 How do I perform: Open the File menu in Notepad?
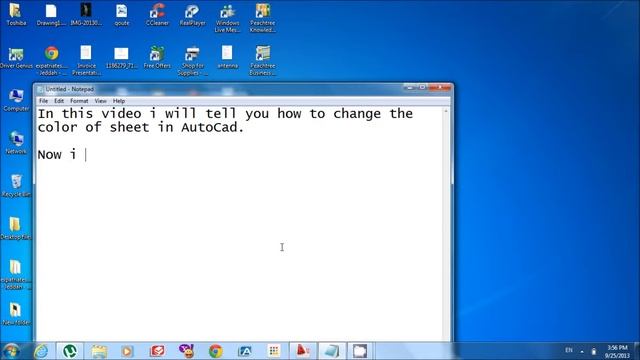click(x=43, y=101)
